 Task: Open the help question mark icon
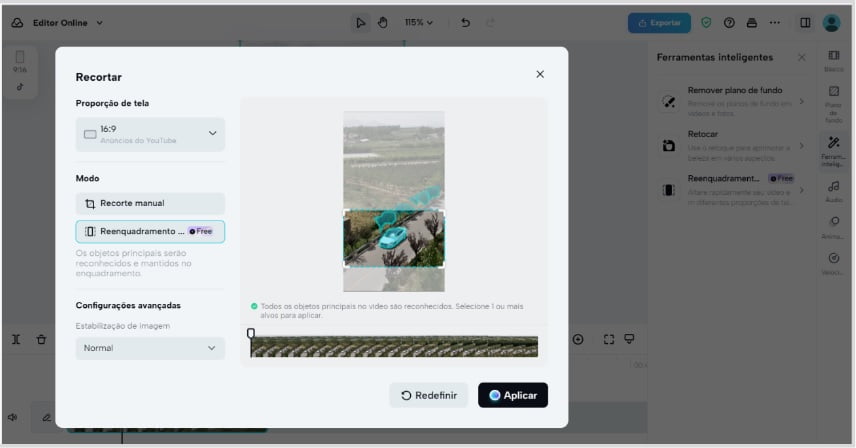pos(729,23)
